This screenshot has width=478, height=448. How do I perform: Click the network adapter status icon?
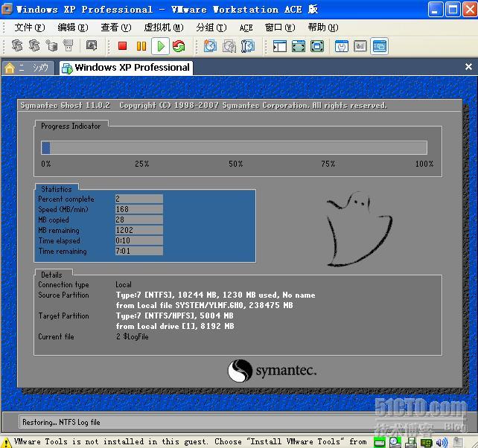point(411,442)
